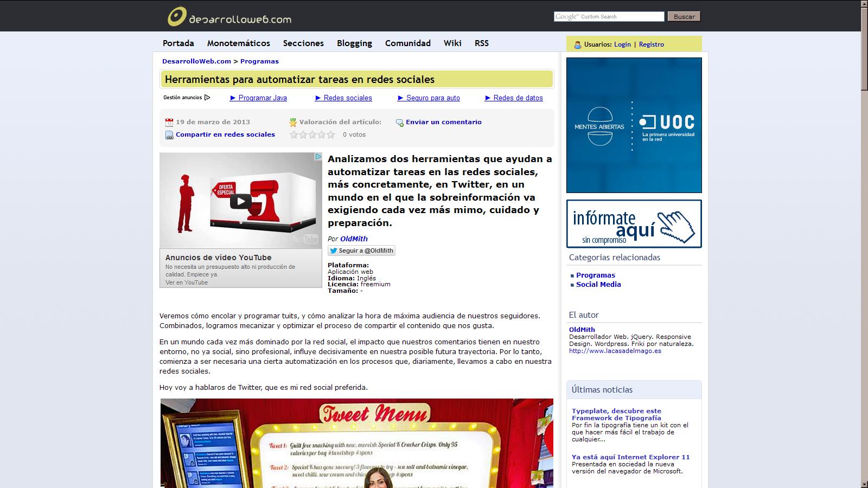Click the user icon beside Usuarios
The image size is (868, 488).
[x=578, y=44]
